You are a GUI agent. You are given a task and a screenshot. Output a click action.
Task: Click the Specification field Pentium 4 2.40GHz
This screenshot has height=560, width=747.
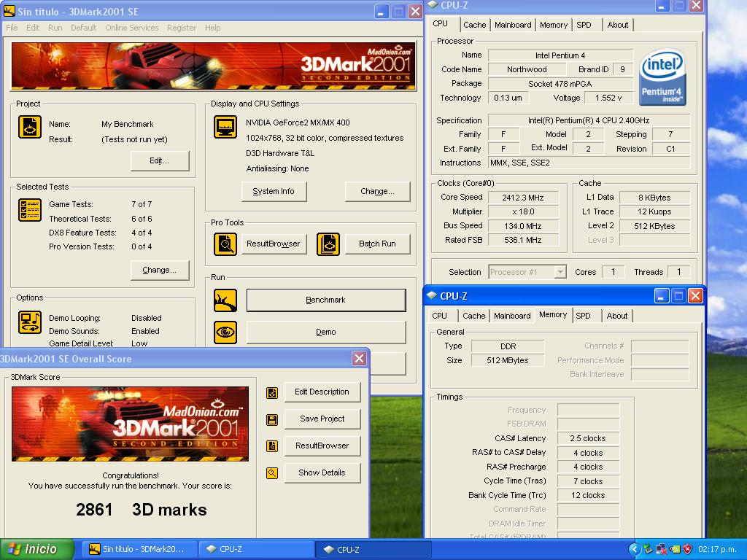point(589,120)
